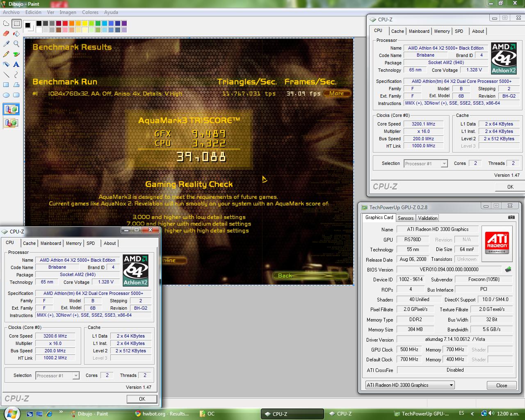
Task: Click the Driver Version field in GPU-Z
Action: pyautogui.click(x=455, y=340)
